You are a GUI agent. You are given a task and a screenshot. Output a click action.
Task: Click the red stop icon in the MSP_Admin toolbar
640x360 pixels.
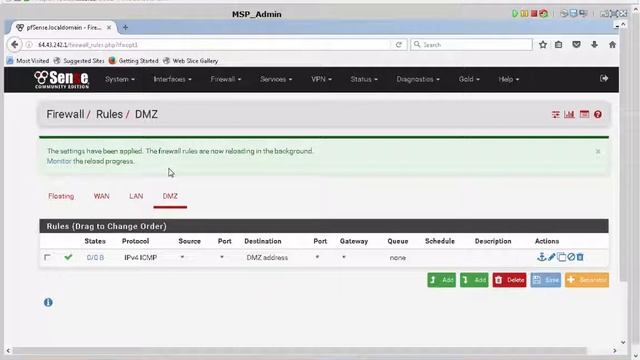point(534,13)
